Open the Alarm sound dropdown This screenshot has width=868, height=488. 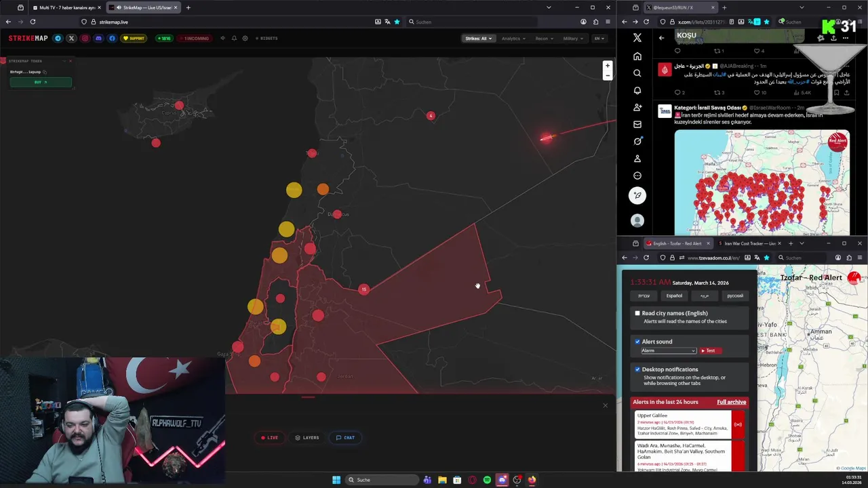(x=669, y=350)
